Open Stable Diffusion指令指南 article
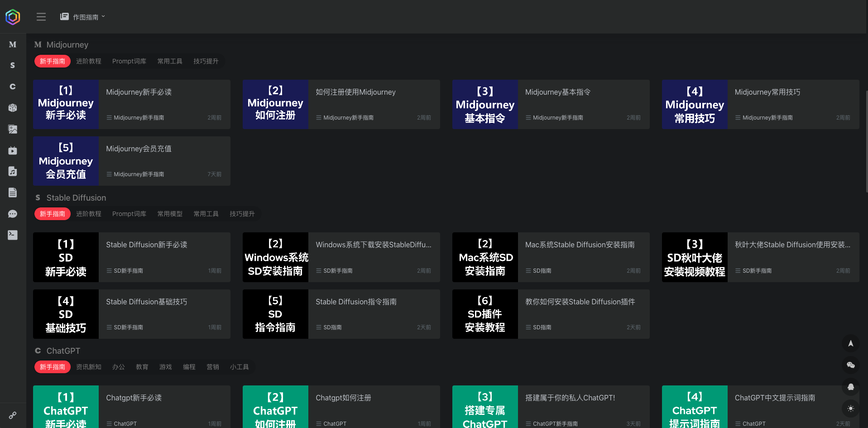This screenshot has width=868, height=428. 356,302
